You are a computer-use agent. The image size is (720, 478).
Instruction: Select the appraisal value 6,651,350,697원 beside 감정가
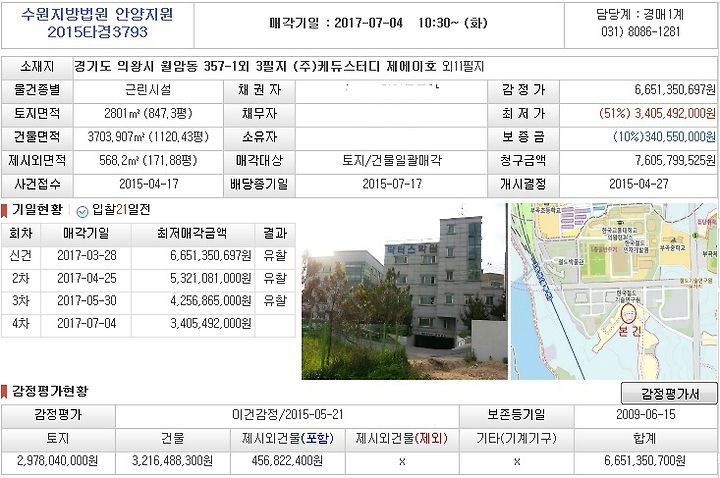click(x=675, y=89)
